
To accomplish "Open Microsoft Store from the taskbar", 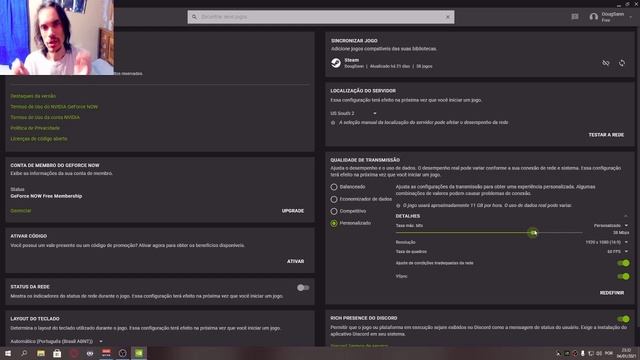I will pos(57,353).
